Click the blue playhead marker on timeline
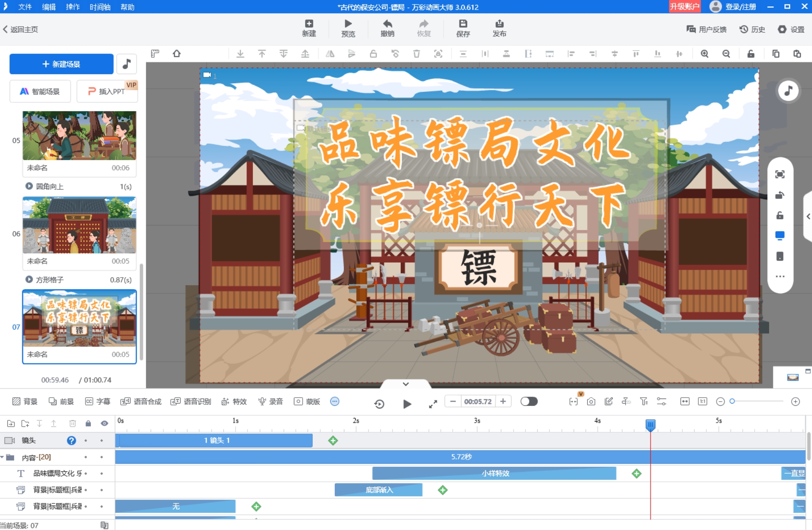812x530 pixels. tap(651, 425)
